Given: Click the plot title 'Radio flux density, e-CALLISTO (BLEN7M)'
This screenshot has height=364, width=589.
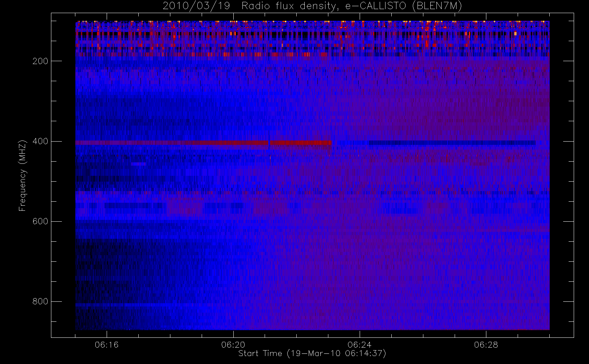Looking at the screenshot, I should point(352,6).
